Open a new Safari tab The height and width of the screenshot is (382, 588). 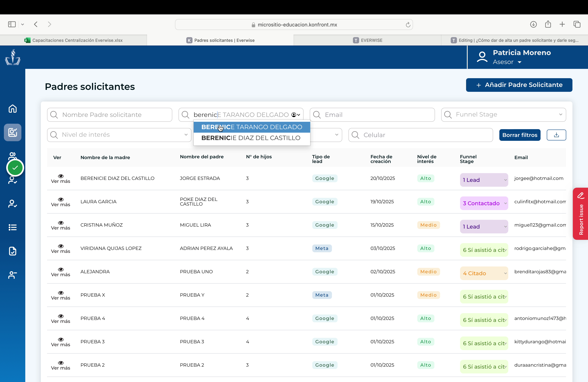[562, 24]
